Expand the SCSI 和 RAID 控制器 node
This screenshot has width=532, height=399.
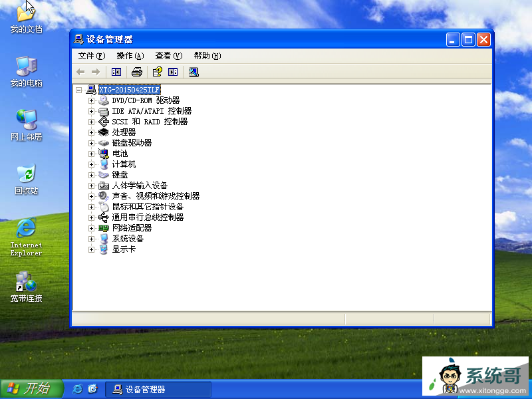click(x=91, y=122)
